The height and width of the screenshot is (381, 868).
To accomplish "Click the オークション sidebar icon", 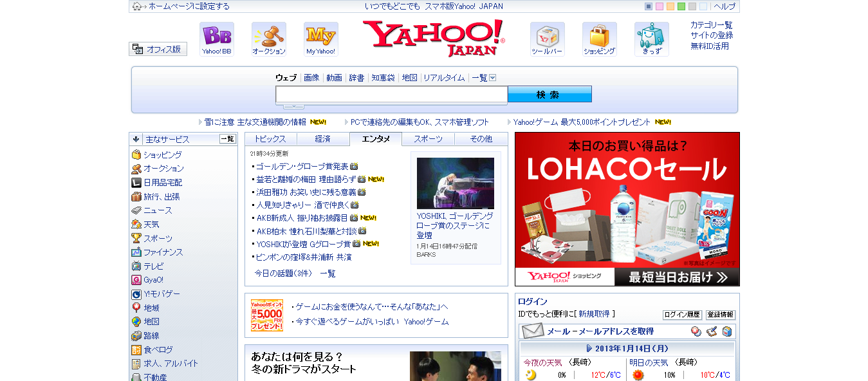I will [x=136, y=169].
